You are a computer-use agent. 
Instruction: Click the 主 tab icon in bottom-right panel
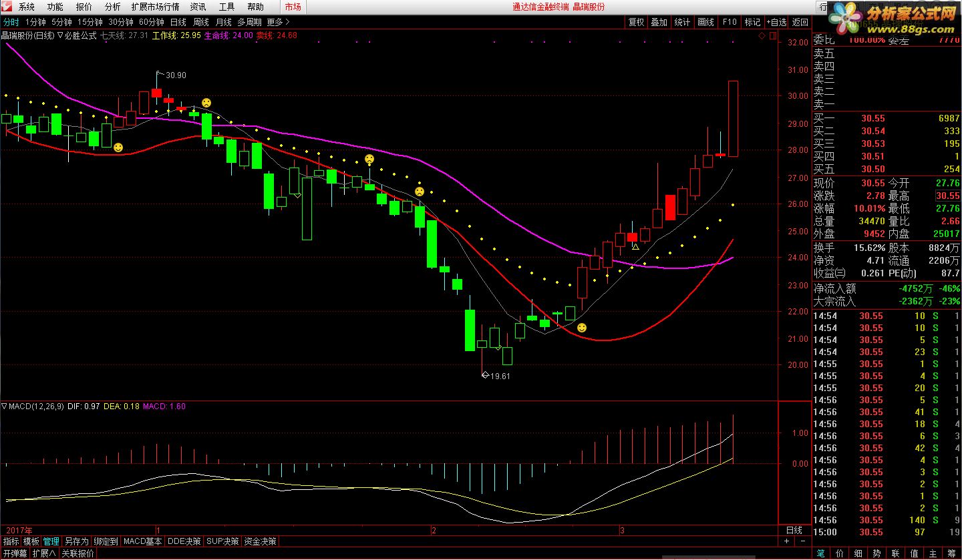click(933, 553)
